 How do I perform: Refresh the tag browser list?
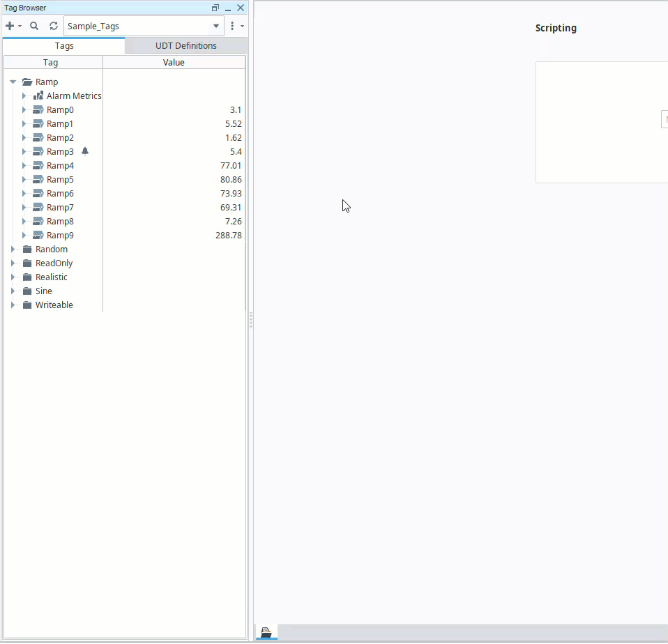pyautogui.click(x=54, y=26)
